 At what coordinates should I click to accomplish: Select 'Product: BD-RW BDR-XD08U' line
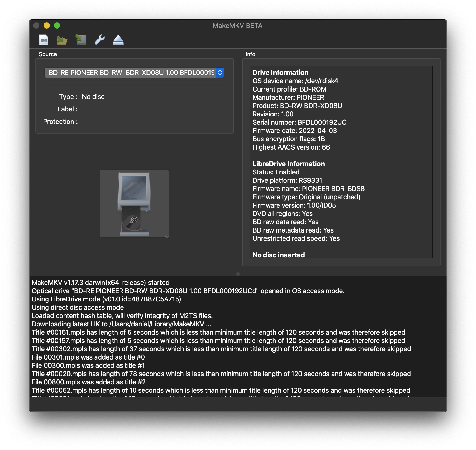coord(297,106)
